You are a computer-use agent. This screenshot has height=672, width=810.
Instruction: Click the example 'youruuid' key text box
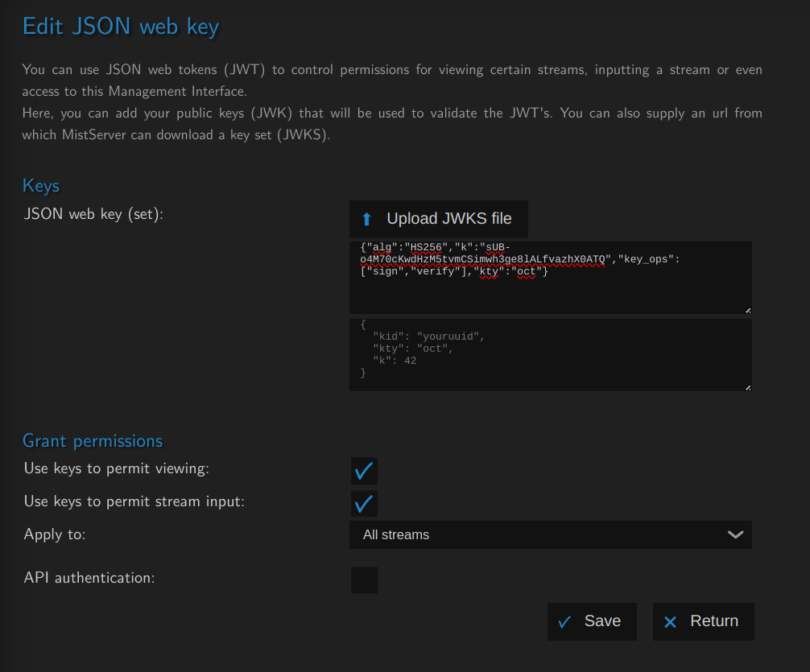[x=550, y=354]
